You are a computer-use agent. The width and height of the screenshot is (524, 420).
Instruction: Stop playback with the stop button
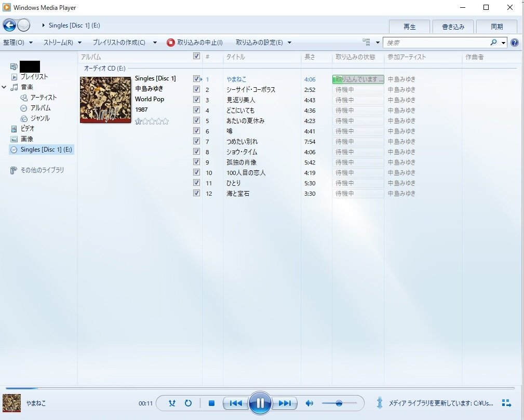point(211,403)
